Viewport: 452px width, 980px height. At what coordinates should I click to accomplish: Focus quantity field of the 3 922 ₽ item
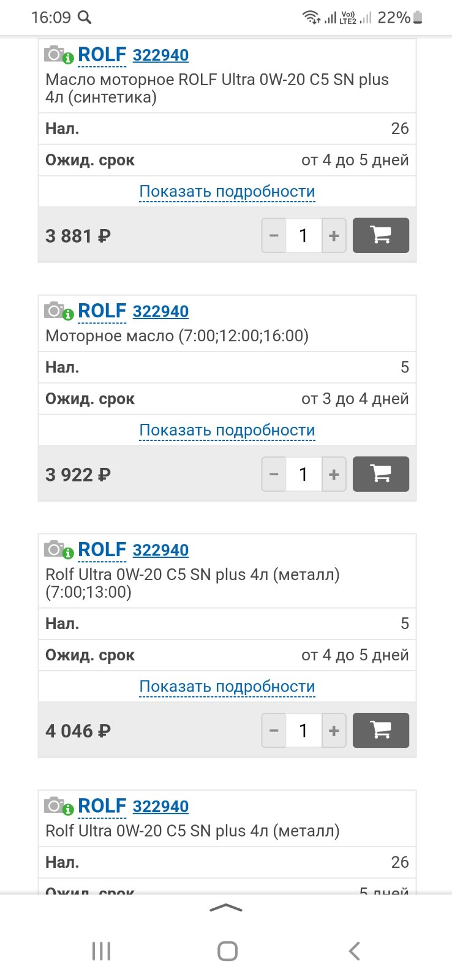coord(304,474)
